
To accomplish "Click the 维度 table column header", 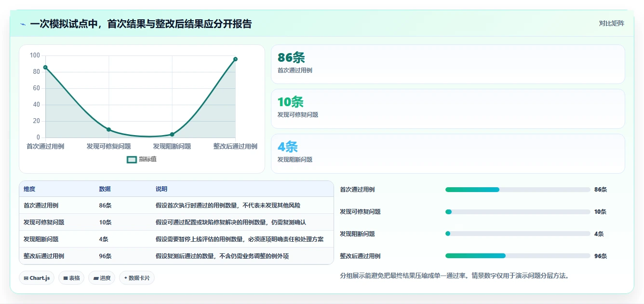I will click(x=29, y=189).
